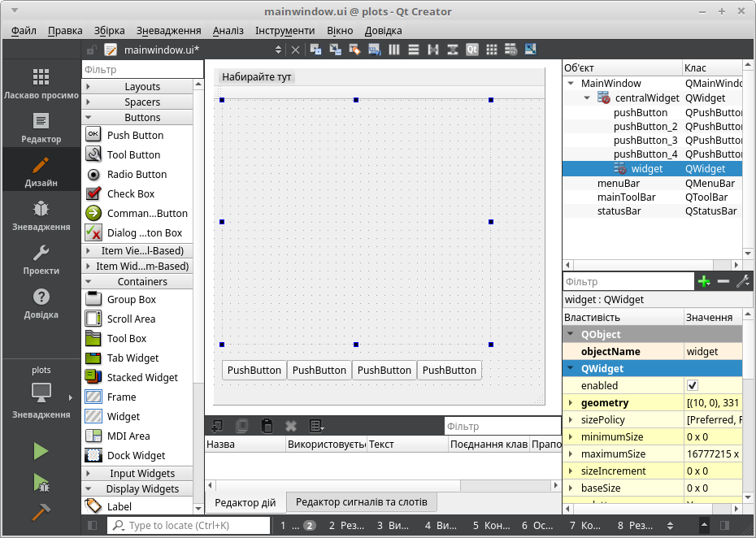
Task: Switch to Редактор сигналів та слотів tab
Action: [x=361, y=502]
